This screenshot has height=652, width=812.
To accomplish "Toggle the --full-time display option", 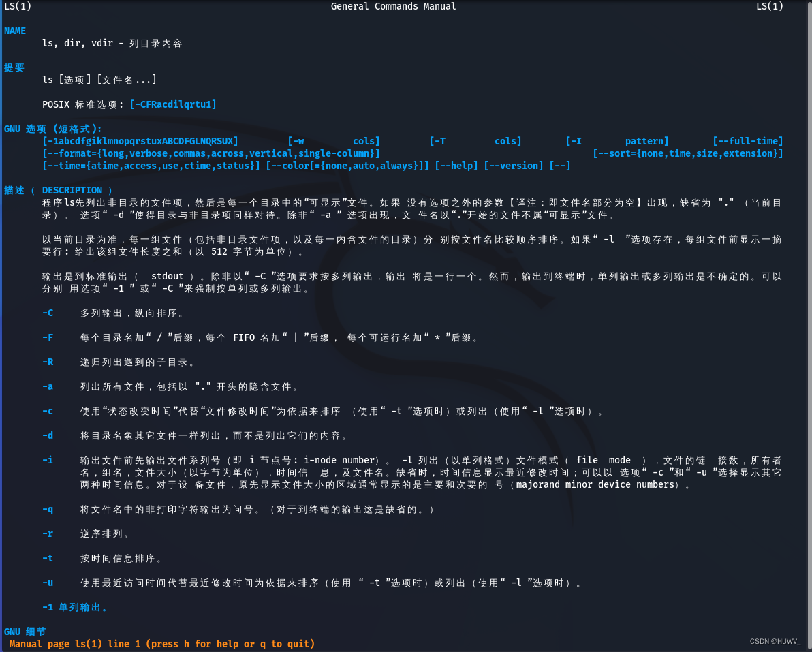I will point(748,141).
